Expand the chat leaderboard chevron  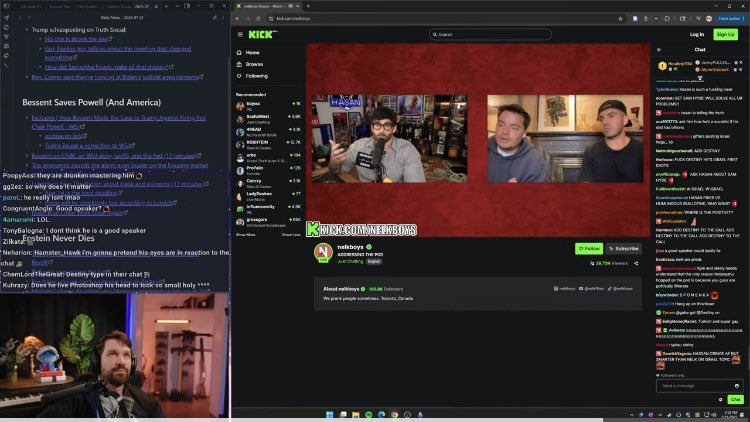pyautogui.click(x=700, y=78)
